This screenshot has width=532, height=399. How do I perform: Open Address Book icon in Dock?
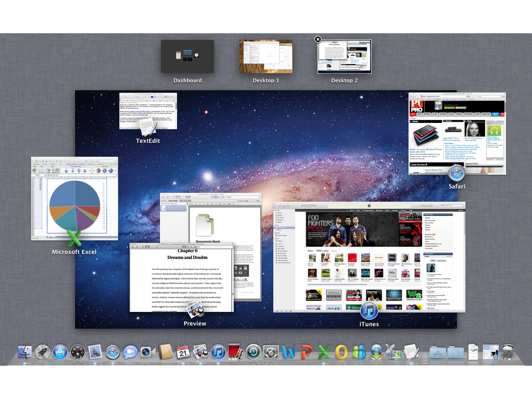[166, 352]
